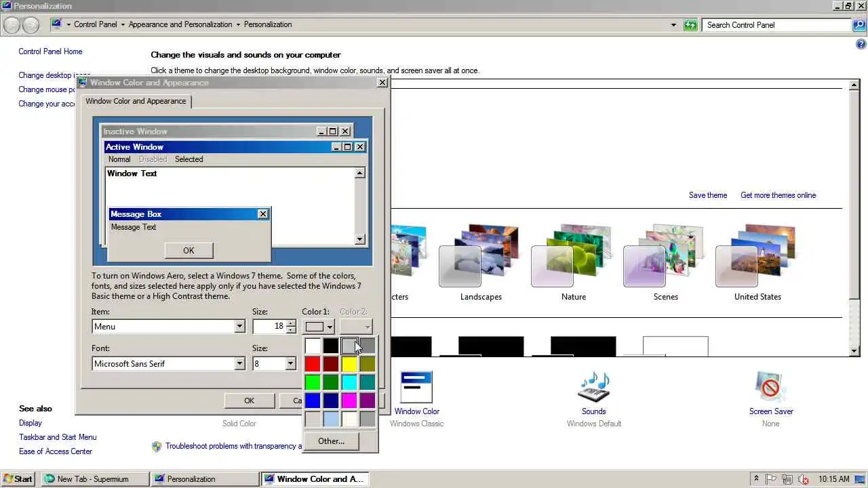Screen dimensions: 868x488
Task: Click themes list scrollbar down arrow
Action: point(854,350)
